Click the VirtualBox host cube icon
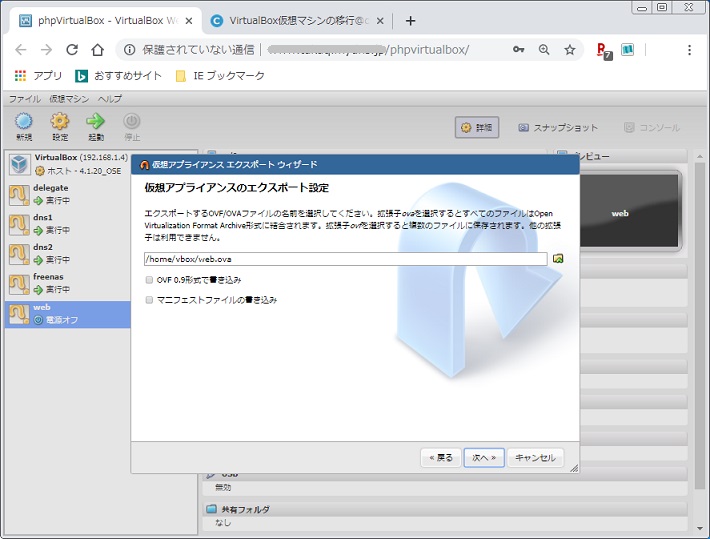The image size is (710, 539). point(19,164)
